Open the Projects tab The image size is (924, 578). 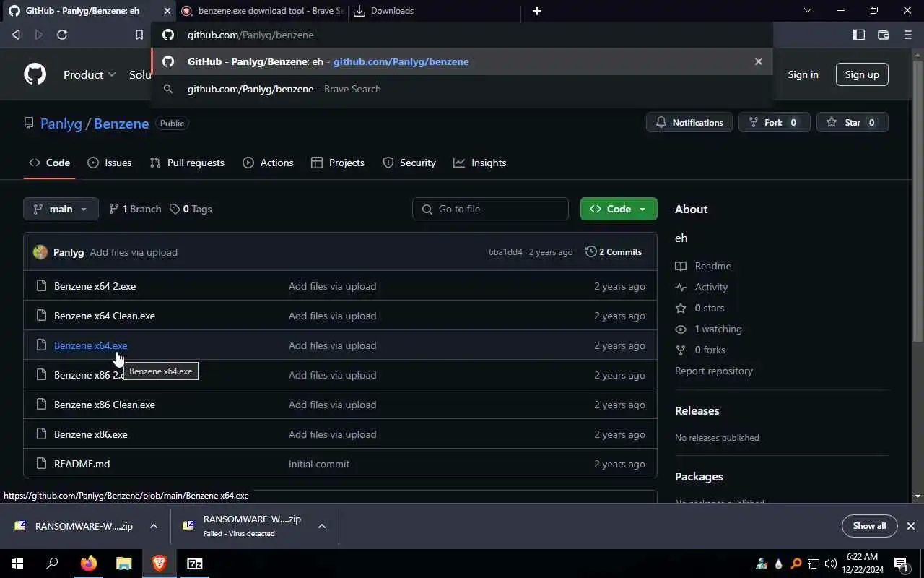pos(337,163)
